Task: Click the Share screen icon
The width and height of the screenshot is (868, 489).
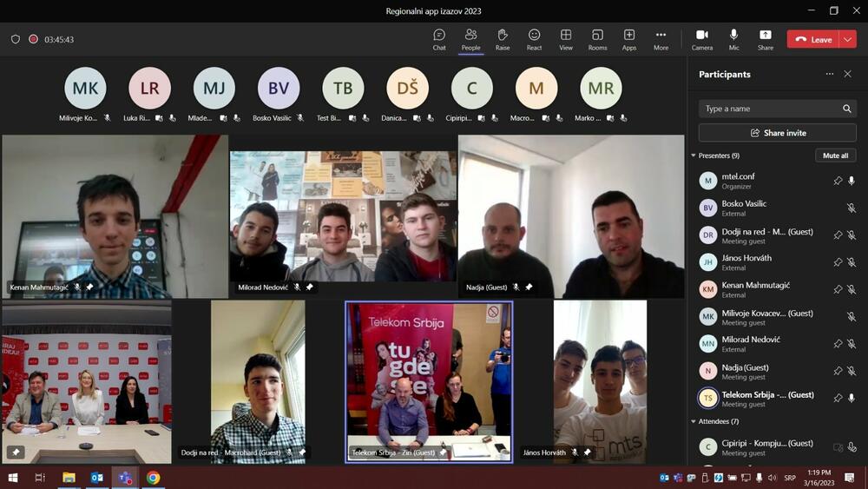Action: [x=765, y=39]
